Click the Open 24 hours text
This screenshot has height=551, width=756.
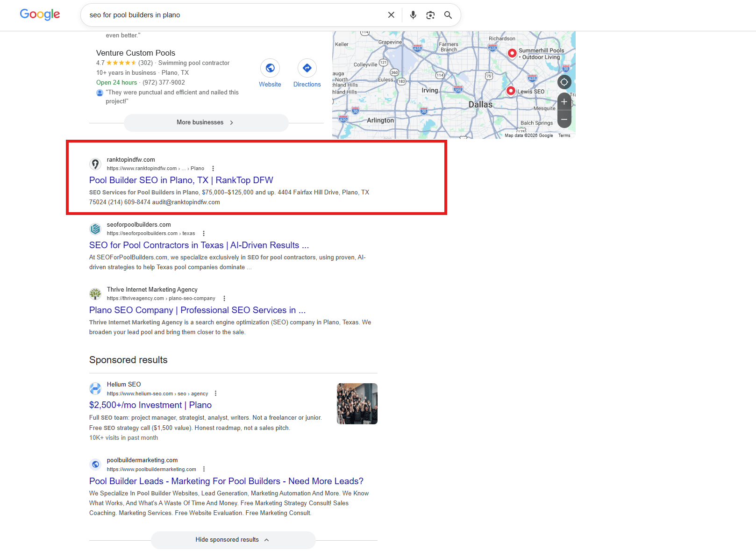point(117,83)
